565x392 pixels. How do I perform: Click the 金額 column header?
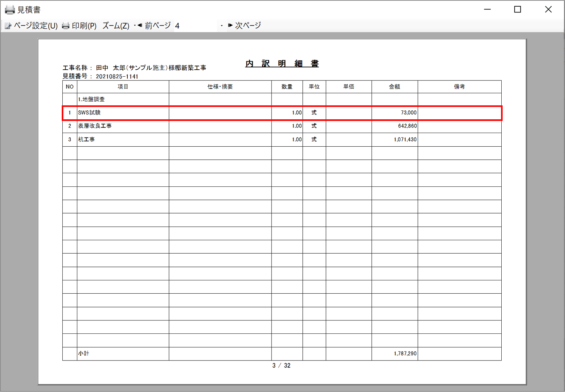[394, 87]
